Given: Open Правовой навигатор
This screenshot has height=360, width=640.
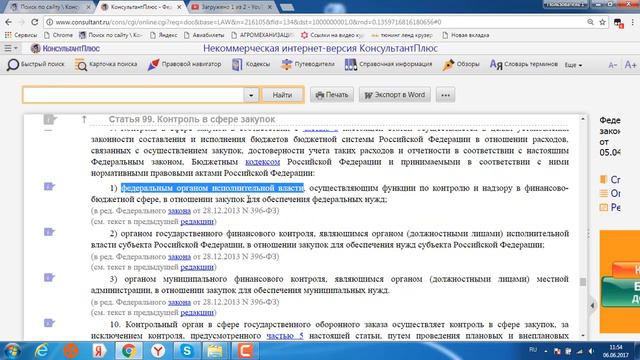Looking at the screenshot, I should pyautogui.click(x=184, y=64).
